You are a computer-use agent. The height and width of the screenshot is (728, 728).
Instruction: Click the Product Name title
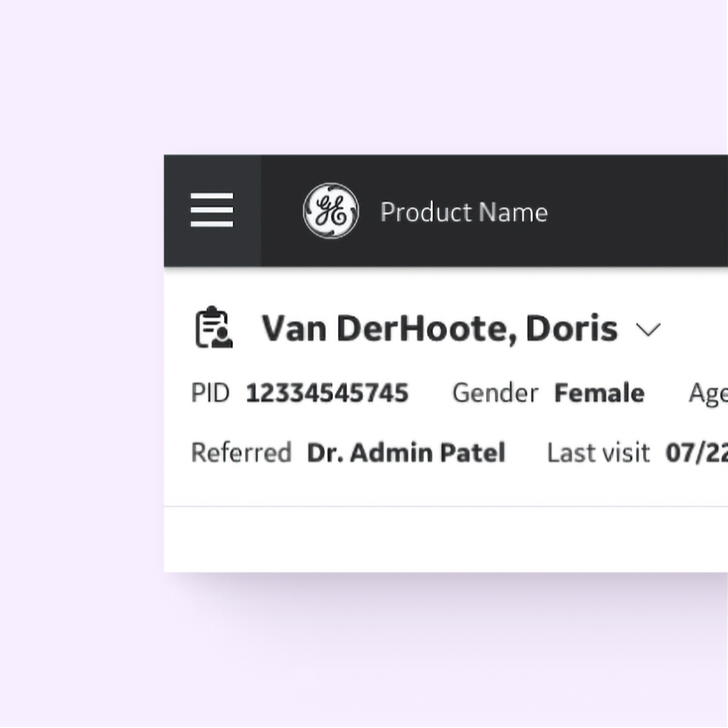click(x=463, y=212)
